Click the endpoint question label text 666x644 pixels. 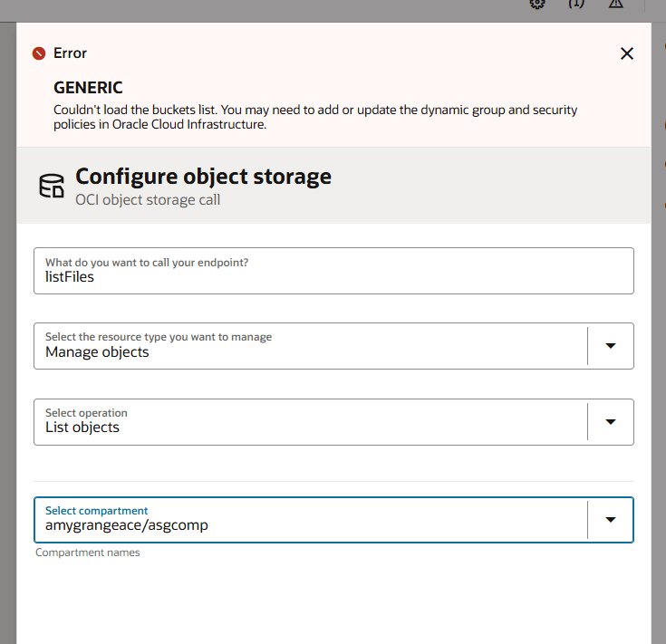click(147, 263)
